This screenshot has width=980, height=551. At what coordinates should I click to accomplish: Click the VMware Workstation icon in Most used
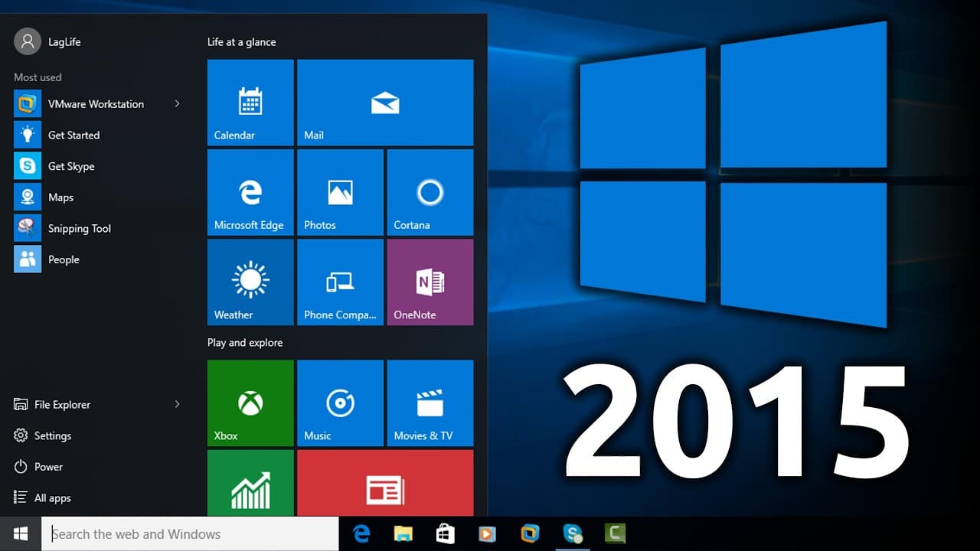(x=28, y=103)
